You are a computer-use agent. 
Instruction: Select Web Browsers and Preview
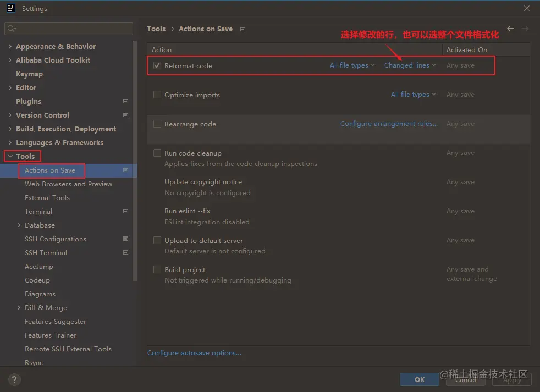pos(69,184)
